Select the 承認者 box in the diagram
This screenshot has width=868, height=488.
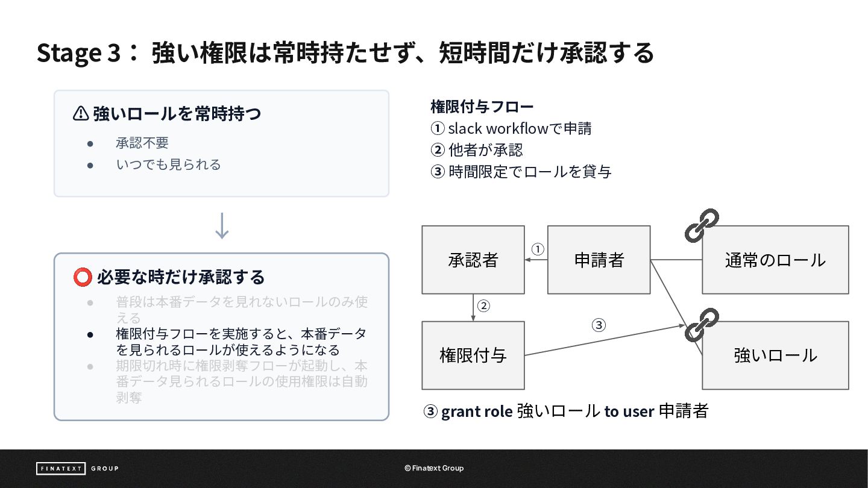(473, 260)
